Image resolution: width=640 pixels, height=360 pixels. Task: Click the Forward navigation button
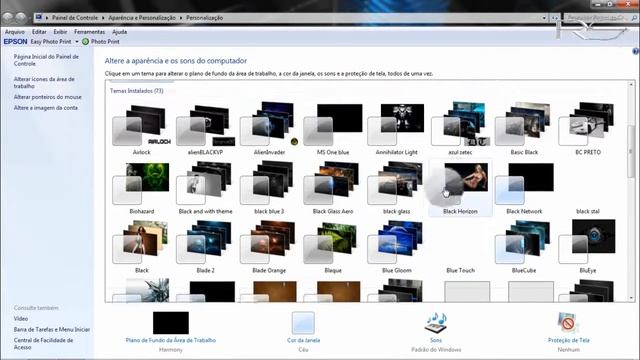pyautogui.click(x=21, y=18)
